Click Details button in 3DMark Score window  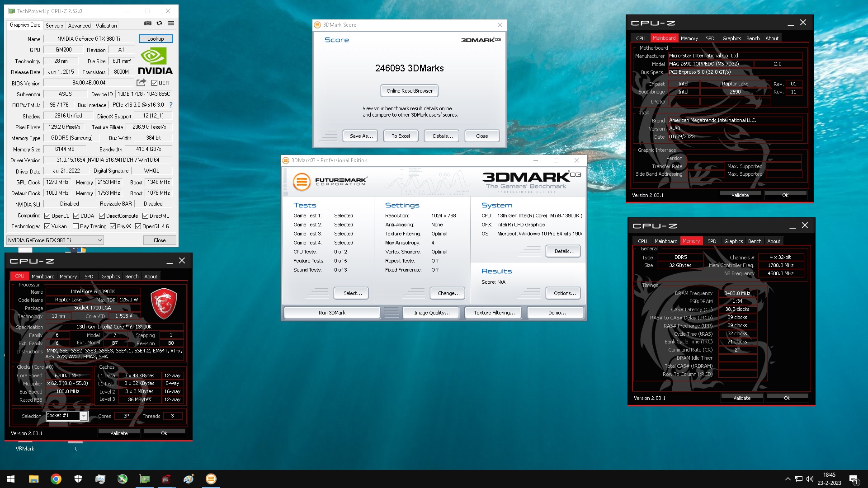click(443, 136)
